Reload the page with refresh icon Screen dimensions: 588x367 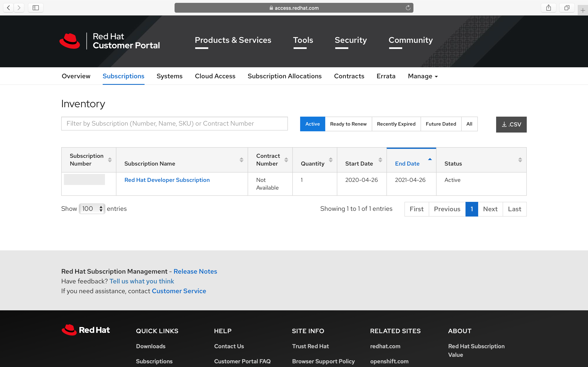pyautogui.click(x=408, y=8)
